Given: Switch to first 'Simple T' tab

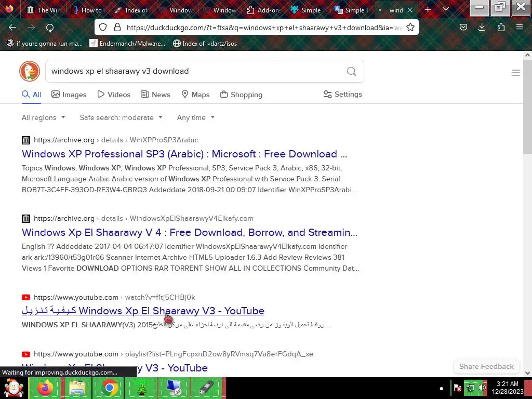Looking at the screenshot, I should click(308, 10).
